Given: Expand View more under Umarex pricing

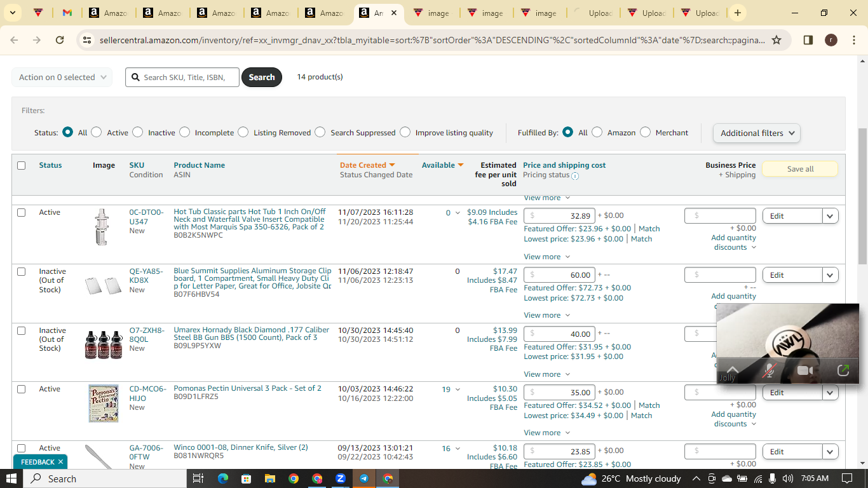Looking at the screenshot, I should pos(546,374).
